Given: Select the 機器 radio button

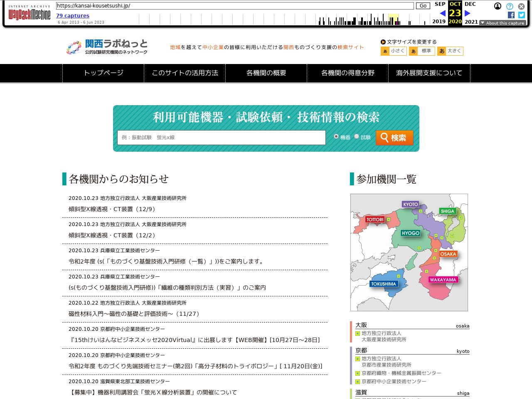Looking at the screenshot, I should point(336,136).
